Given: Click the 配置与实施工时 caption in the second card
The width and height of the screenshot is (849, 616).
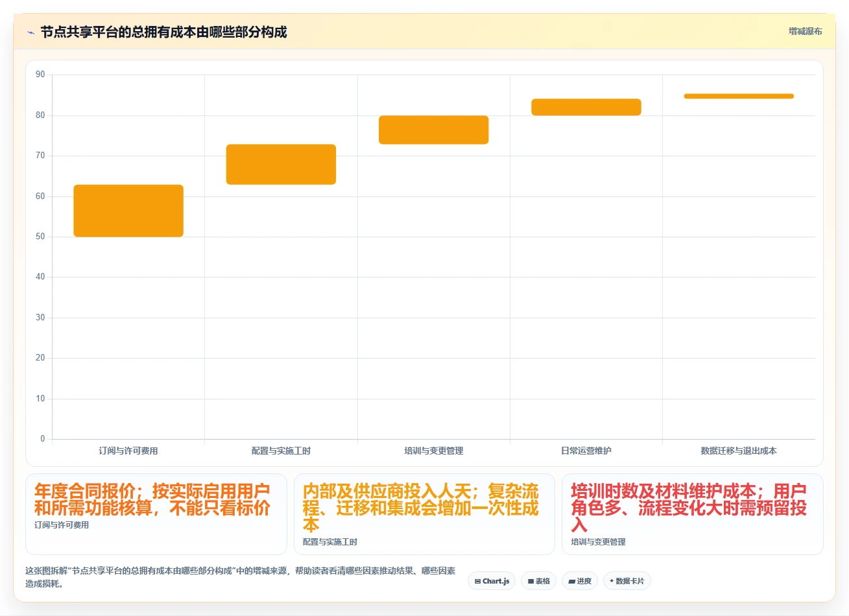Looking at the screenshot, I should (330, 542).
